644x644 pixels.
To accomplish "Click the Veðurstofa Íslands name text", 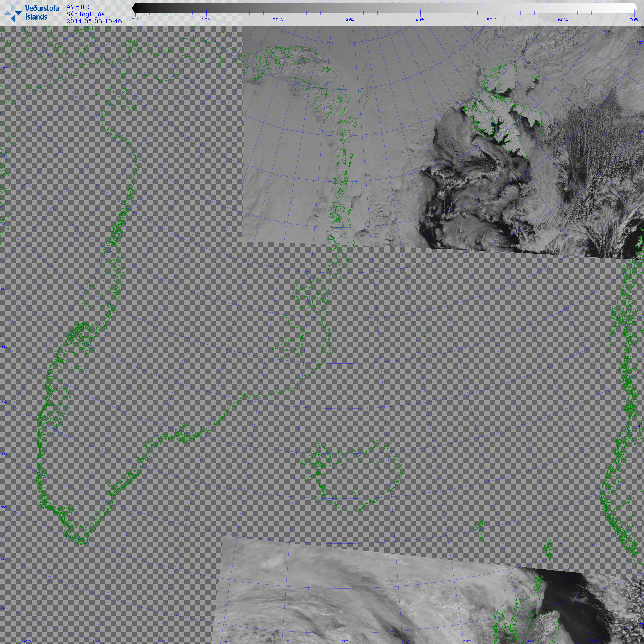I will 42,13.
